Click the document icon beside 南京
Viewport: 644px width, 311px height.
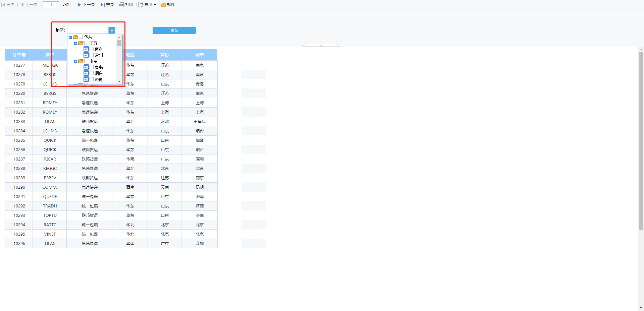pyautogui.click(x=86, y=49)
